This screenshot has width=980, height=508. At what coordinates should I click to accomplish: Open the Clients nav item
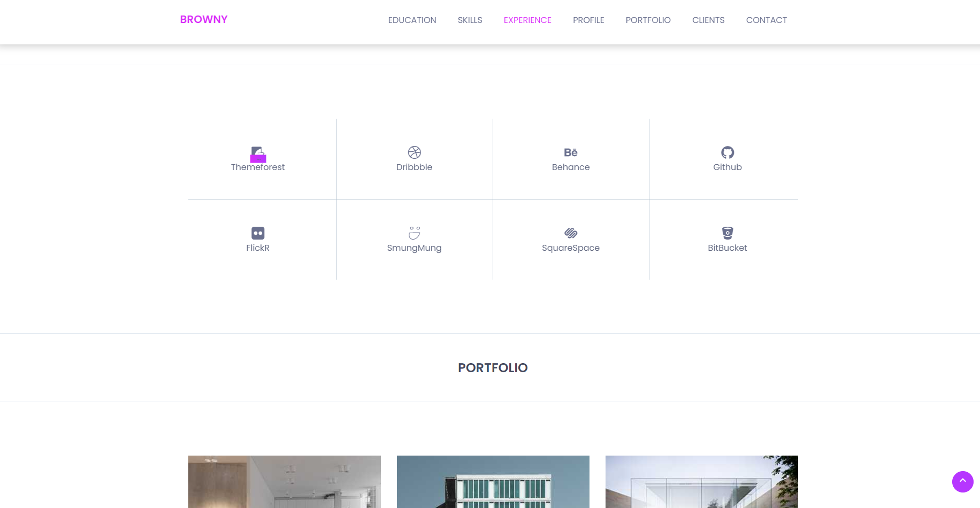(708, 20)
